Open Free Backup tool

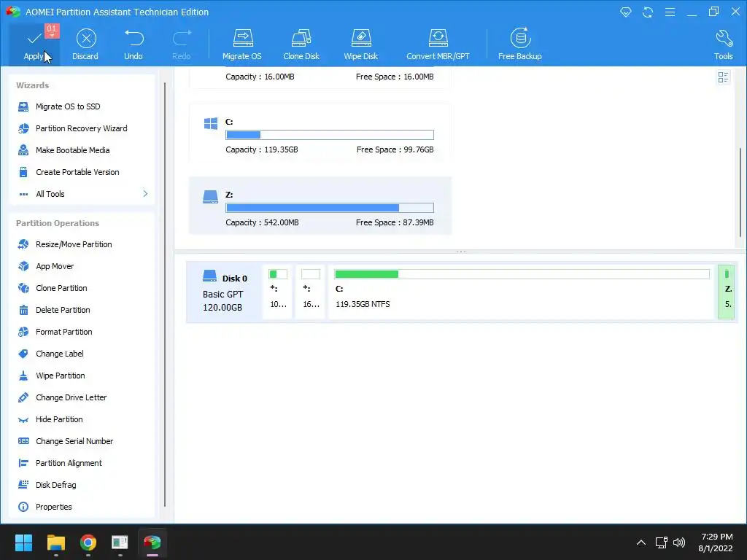[x=519, y=44]
